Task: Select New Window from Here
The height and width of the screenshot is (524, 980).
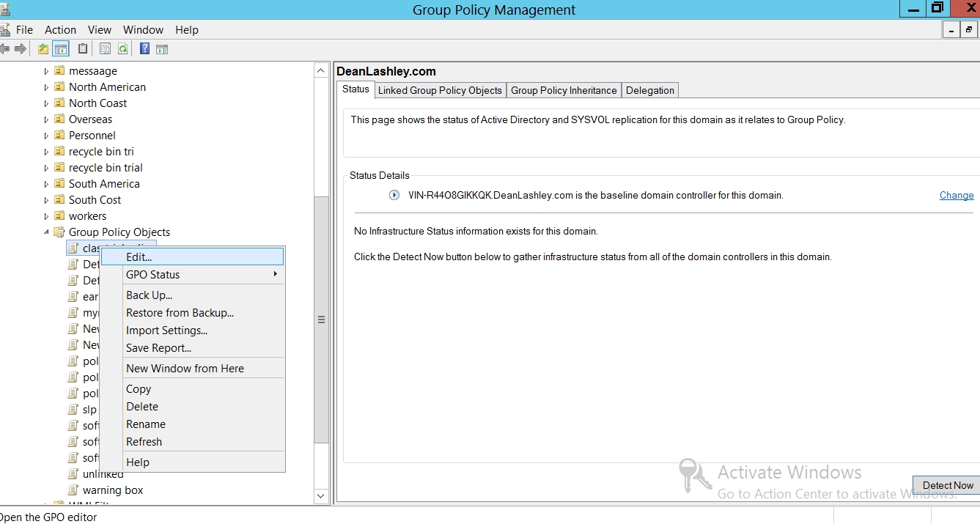Action: [192, 369]
